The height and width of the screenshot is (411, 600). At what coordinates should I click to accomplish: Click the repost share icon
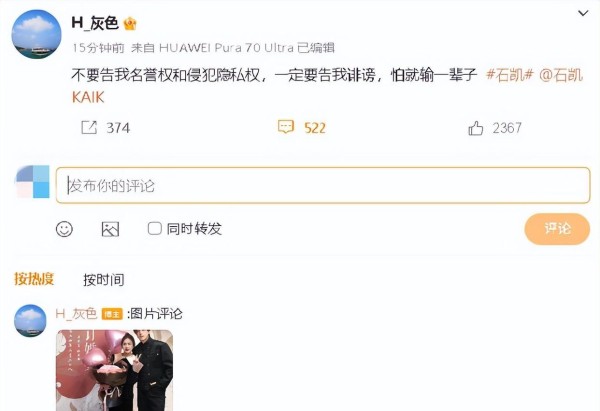(x=89, y=127)
